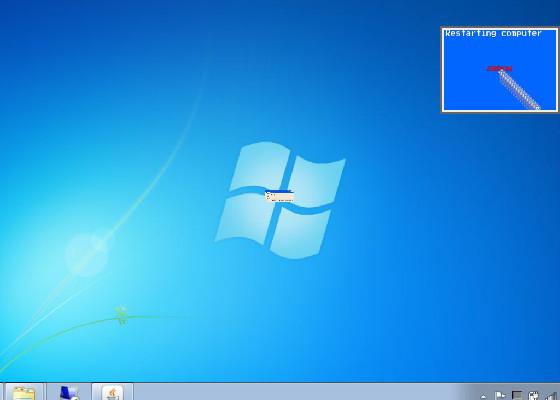Open the blue computer icon in taskbar
Viewport: 560px width, 400px height.
69,393
